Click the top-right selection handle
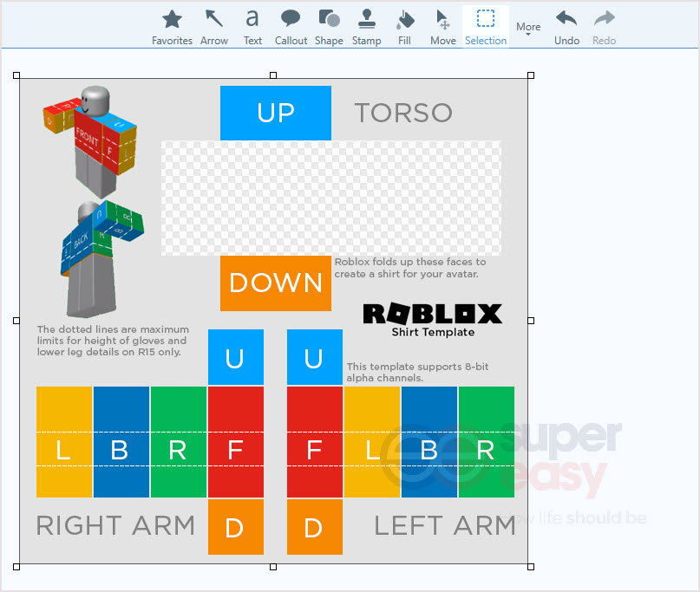Image resolution: width=700 pixels, height=592 pixels. coord(531,75)
